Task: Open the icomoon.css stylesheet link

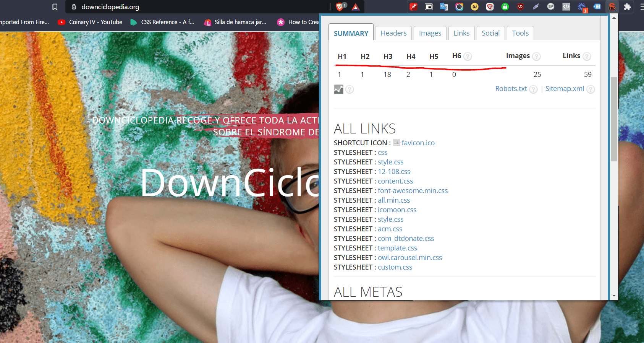Action: point(397,210)
